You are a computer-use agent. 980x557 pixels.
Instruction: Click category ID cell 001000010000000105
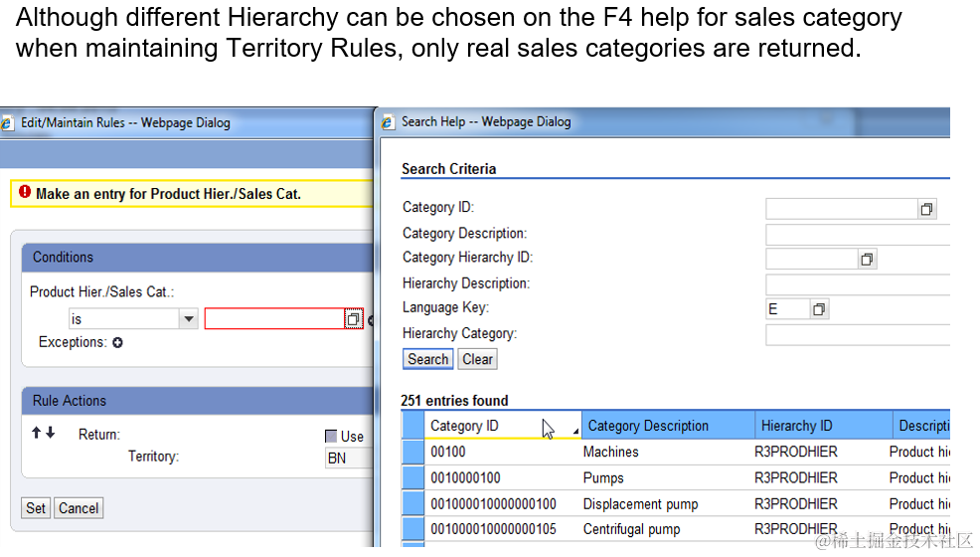point(493,529)
